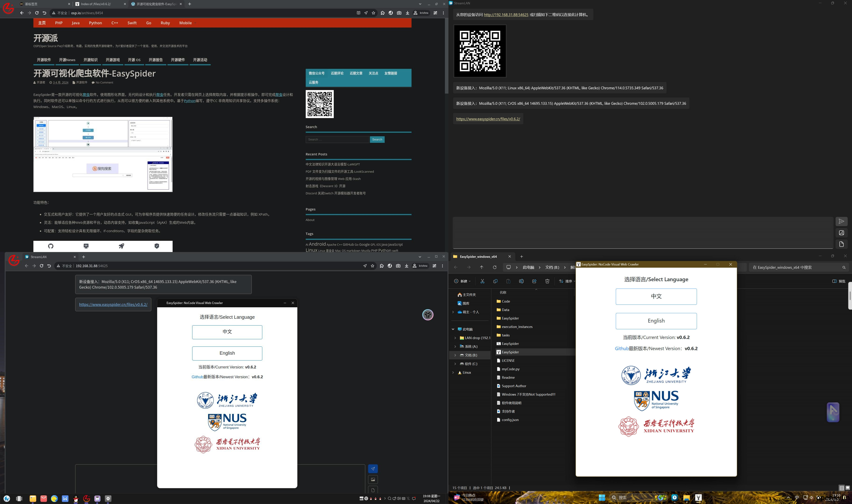The width and height of the screenshot is (852, 504).
Task: Click the Delete trash icon in File Explorer
Action: [547, 281]
